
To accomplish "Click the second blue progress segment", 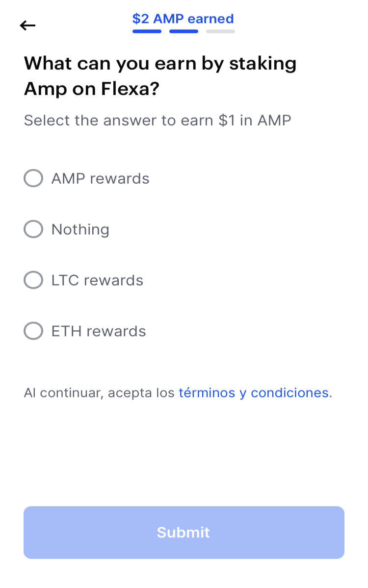I will pos(184,31).
